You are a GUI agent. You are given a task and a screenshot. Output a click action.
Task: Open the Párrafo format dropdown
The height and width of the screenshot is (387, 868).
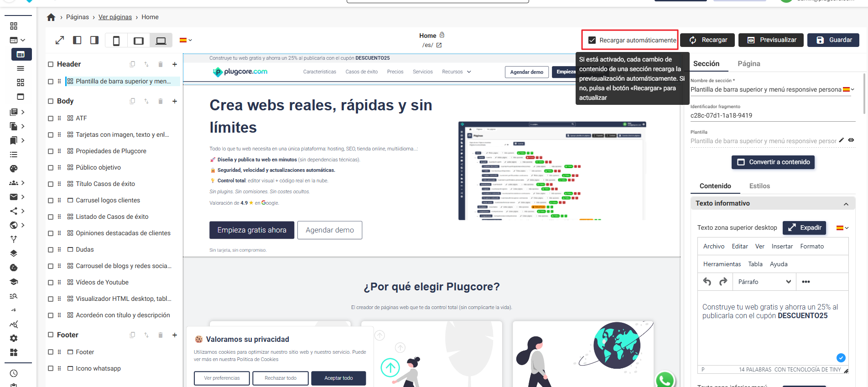(764, 282)
